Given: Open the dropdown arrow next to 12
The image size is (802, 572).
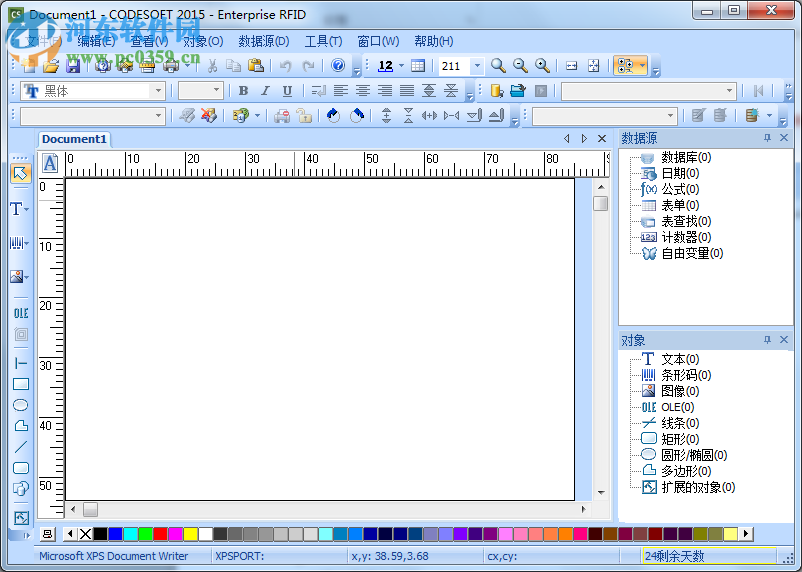Looking at the screenshot, I should click(401, 65).
